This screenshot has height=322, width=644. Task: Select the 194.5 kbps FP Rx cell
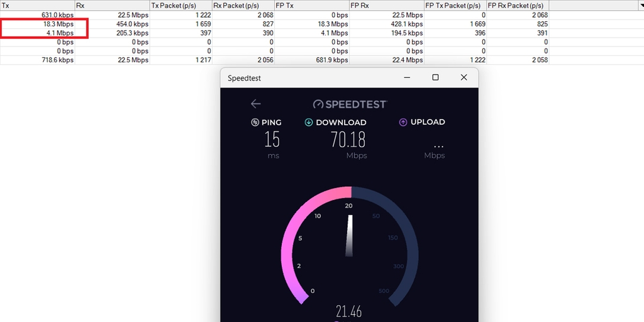(x=387, y=33)
